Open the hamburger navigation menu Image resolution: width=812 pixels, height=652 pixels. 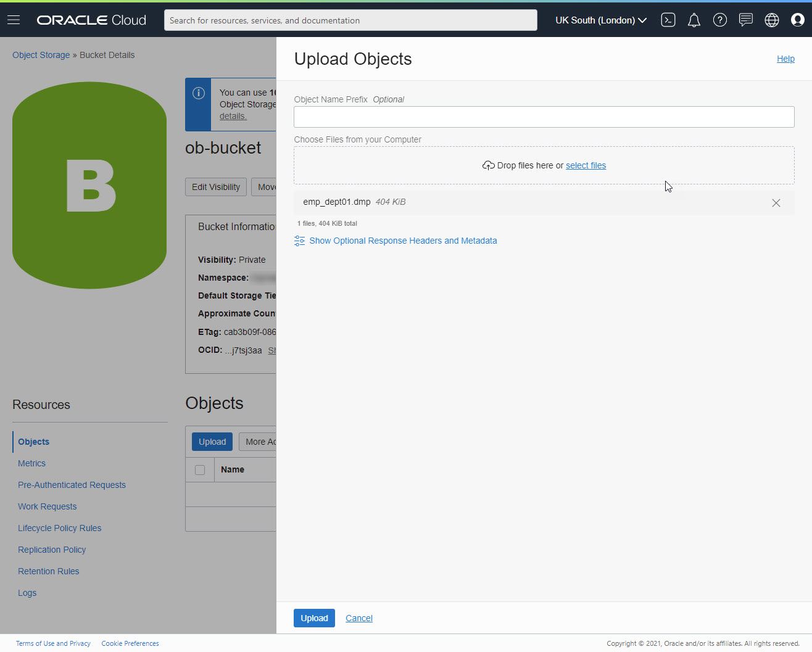click(14, 20)
